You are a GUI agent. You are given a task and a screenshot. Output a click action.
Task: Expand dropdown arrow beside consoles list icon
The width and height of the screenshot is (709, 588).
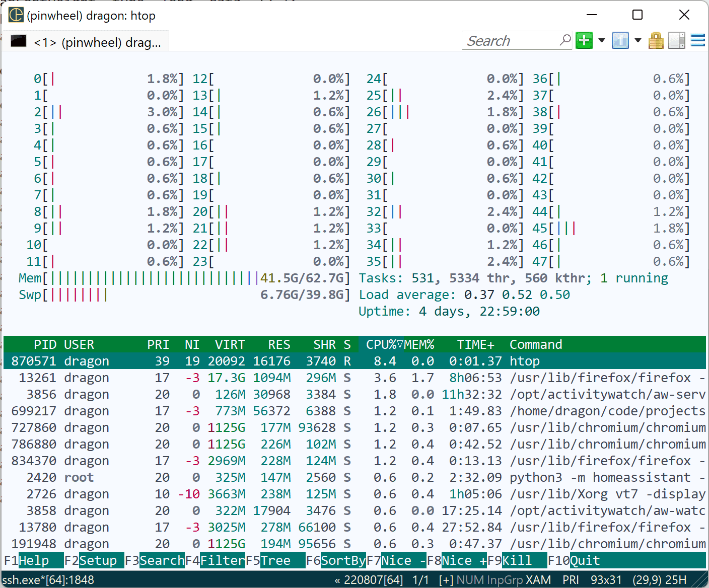click(638, 40)
